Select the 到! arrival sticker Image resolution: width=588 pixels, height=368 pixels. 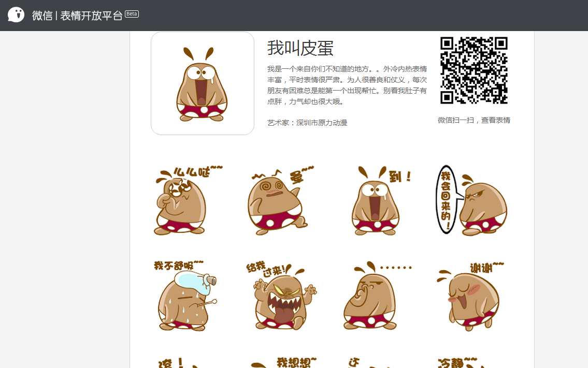[381, 200]
